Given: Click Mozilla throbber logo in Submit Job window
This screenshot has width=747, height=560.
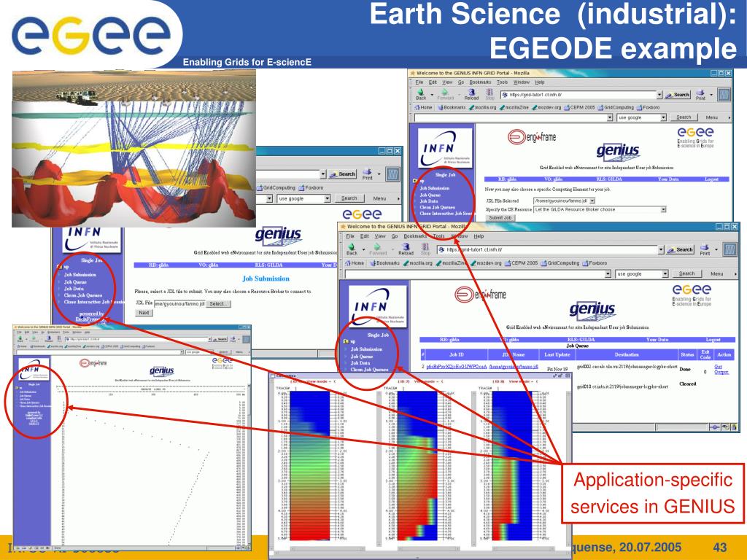Looking at the screenshot, I should coord(724,94).
